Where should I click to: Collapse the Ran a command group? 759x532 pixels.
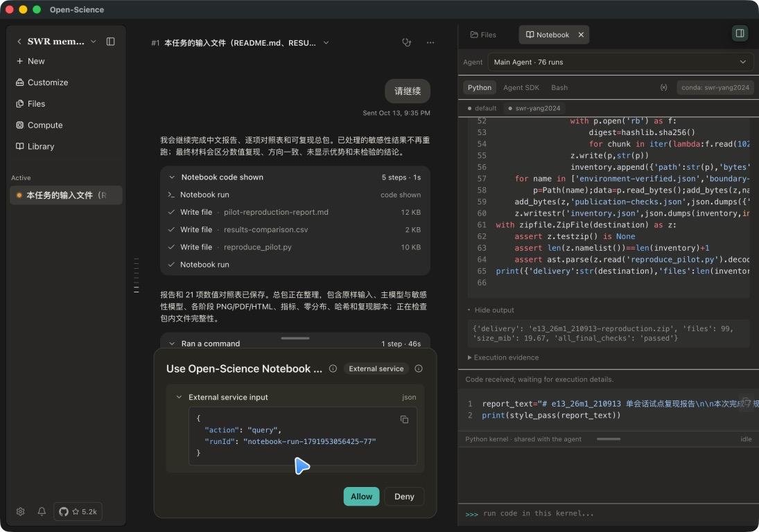tap(172, 344)
